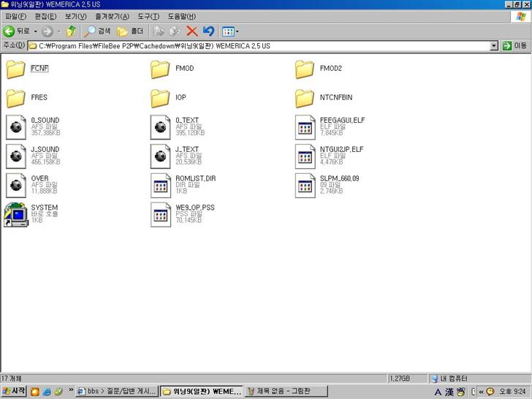The height and width of the screenshot is (399, 532).
Task: Switch to the bbs 질문/답변 taskbar window
Action: [x=117, y=391]
